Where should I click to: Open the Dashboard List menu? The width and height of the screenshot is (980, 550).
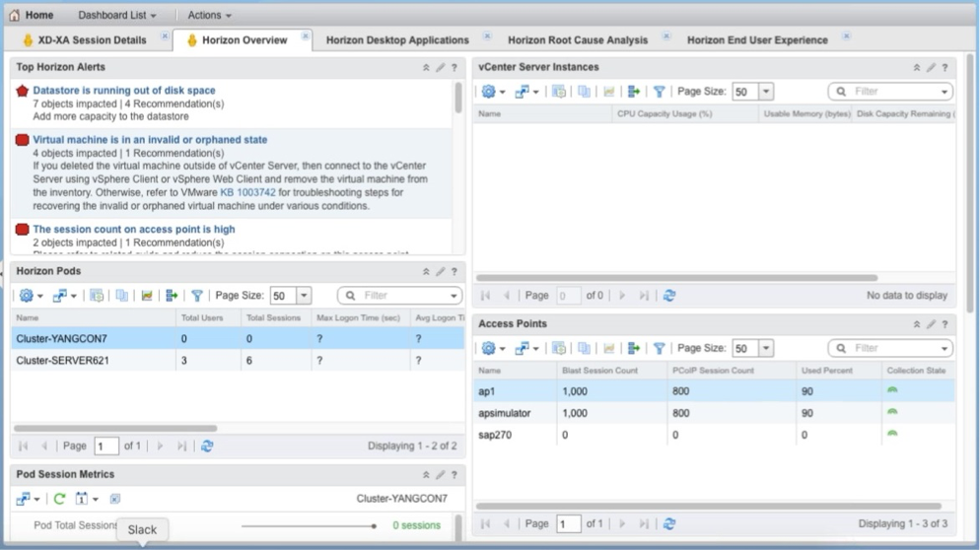(117, 15)
